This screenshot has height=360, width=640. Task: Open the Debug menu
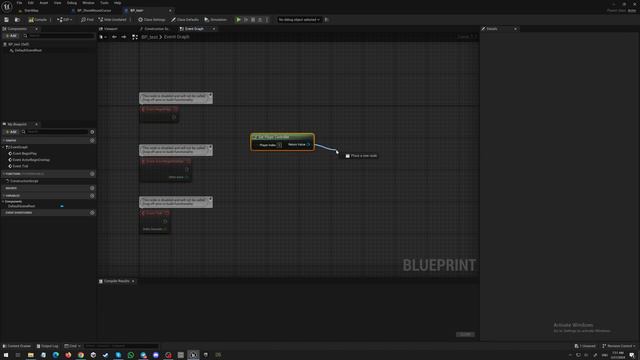(72, 3)
